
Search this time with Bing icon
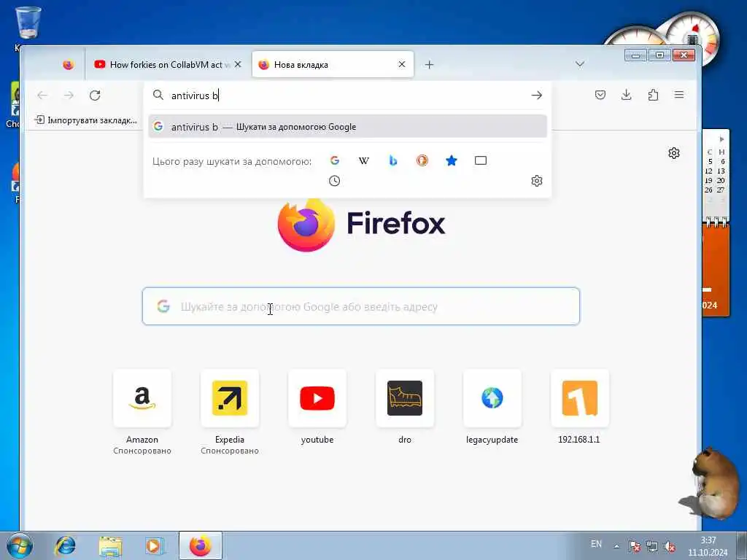coord(393,160)
